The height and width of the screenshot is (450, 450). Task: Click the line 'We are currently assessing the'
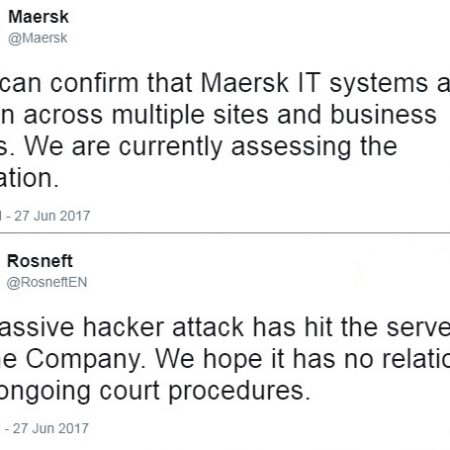(211, 147)
